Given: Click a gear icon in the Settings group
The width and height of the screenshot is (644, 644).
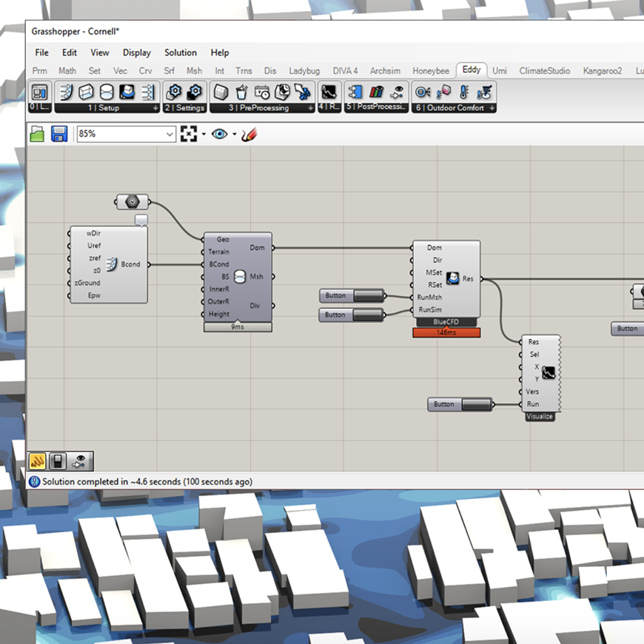Looking at the screenshot, I should click(175, 92).
